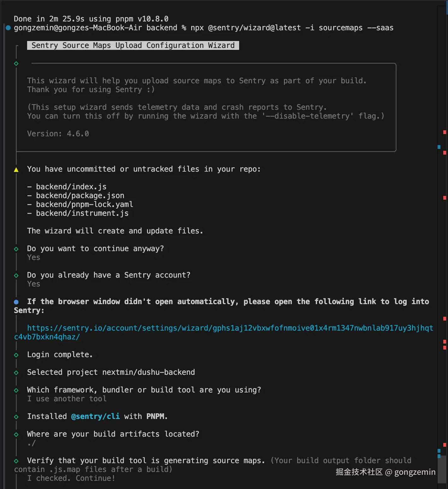Image resolution: width=448 pixels, height=489 pixels.
Task: Click 'The wizard will create and update files.' line
Action: tap(115, 231)
